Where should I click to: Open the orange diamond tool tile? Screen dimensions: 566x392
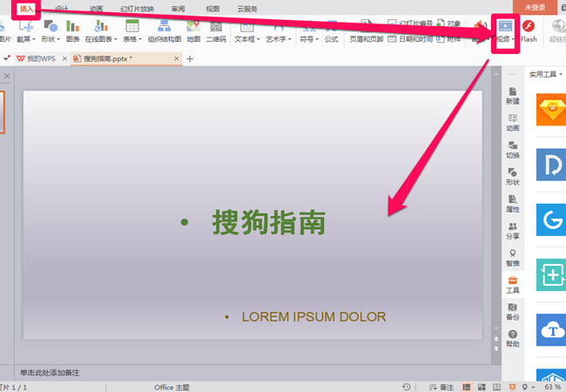pos(551,110)
